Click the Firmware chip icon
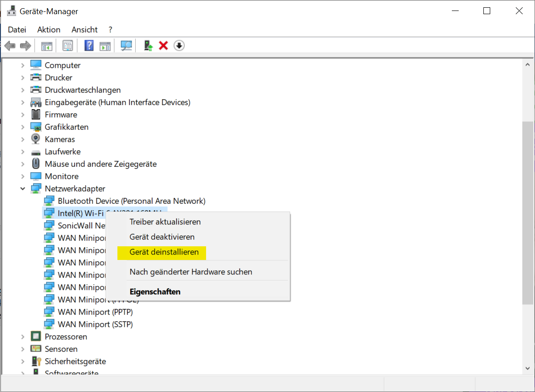 click(36, 114)
